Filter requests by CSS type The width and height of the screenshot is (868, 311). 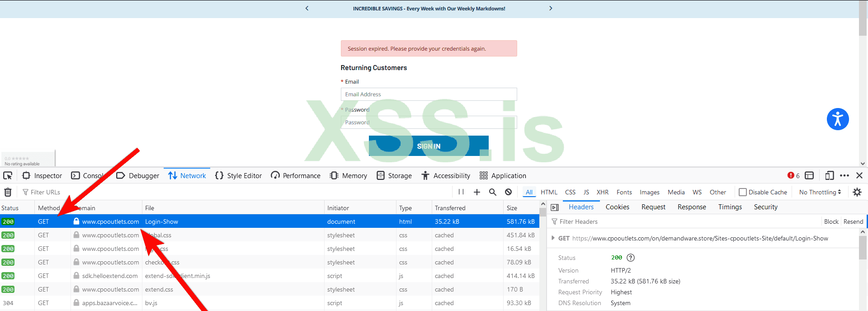[x=570, y=192]
